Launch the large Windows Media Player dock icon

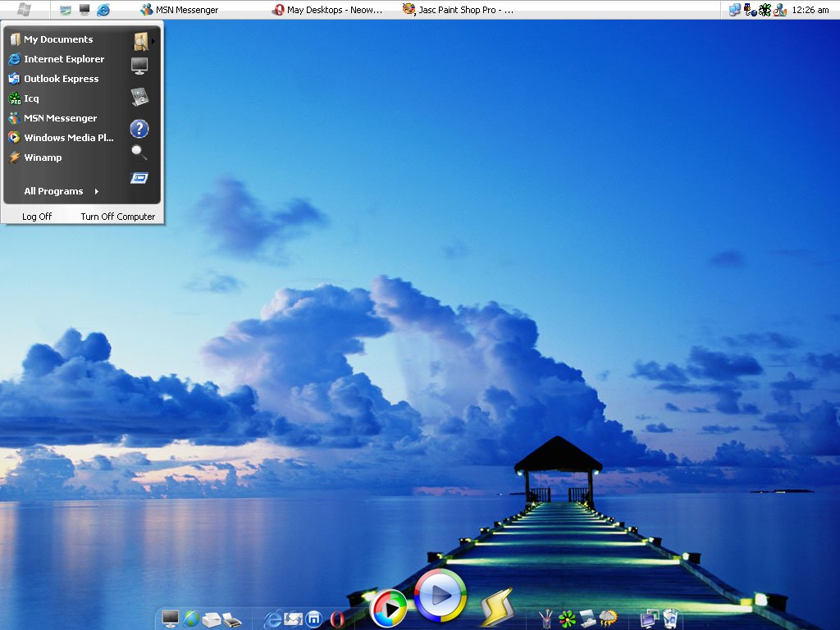coord(441,596)
